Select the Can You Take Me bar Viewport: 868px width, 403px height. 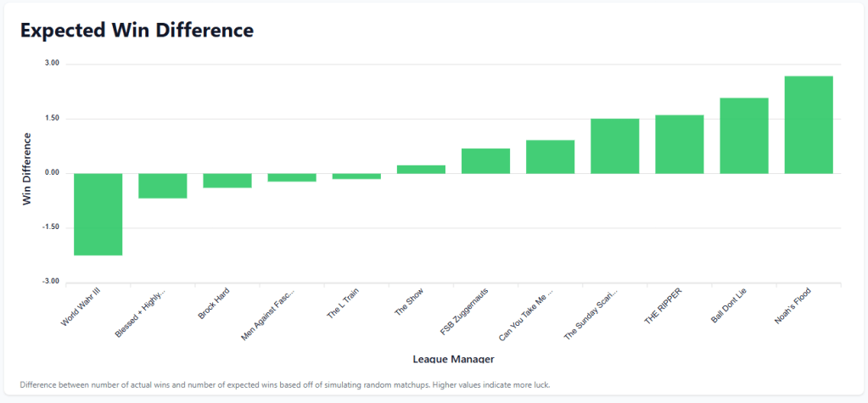(x=550, y=157)
